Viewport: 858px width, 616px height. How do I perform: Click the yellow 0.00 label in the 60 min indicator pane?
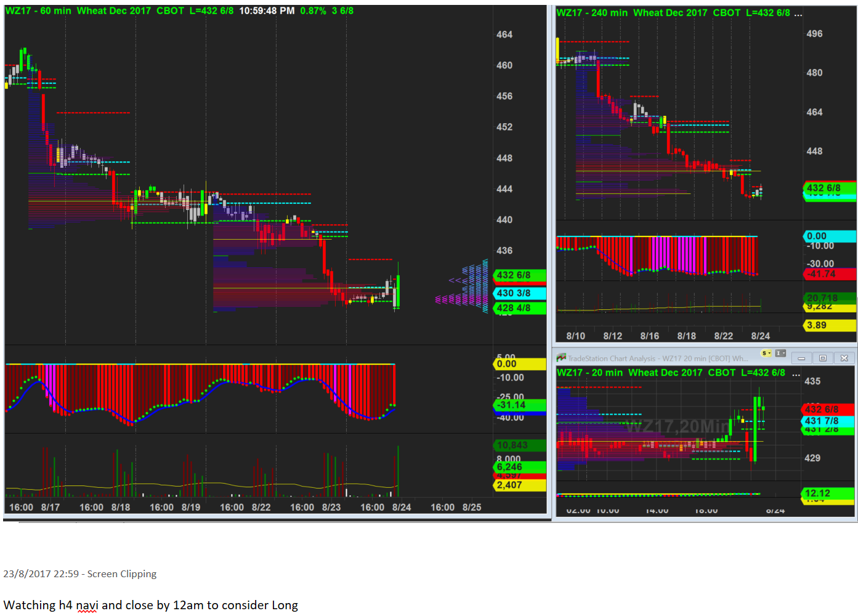click(520, 364)
